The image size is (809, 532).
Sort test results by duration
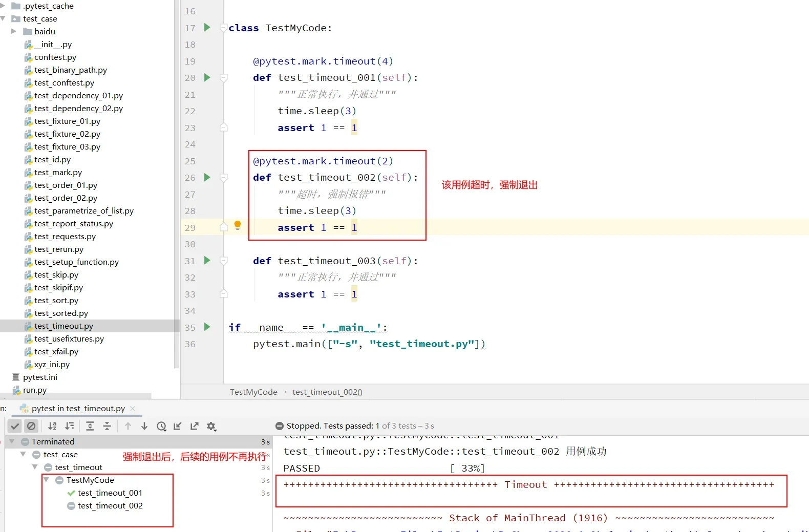(70, 426)
